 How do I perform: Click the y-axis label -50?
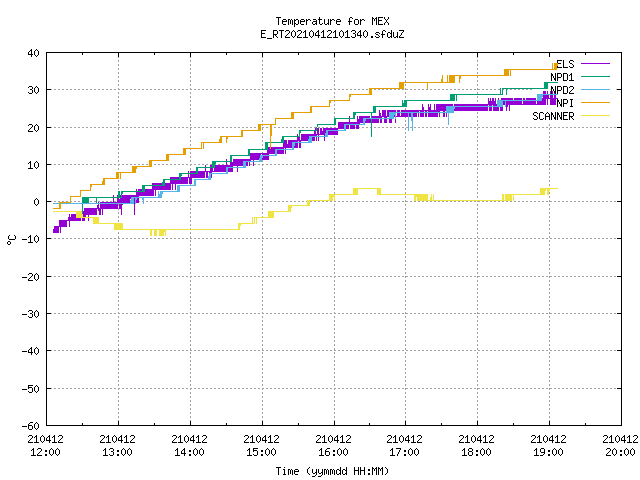(31, 389)
